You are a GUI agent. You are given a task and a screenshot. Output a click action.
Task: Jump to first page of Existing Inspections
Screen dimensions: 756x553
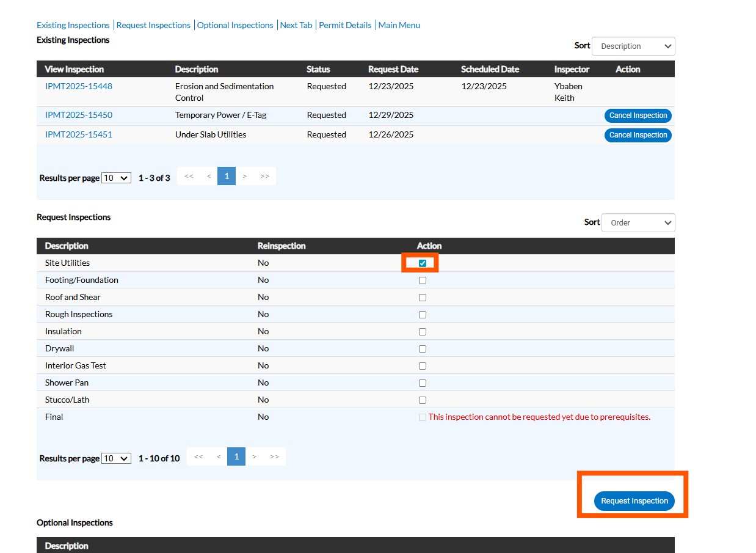click(189, 176)
